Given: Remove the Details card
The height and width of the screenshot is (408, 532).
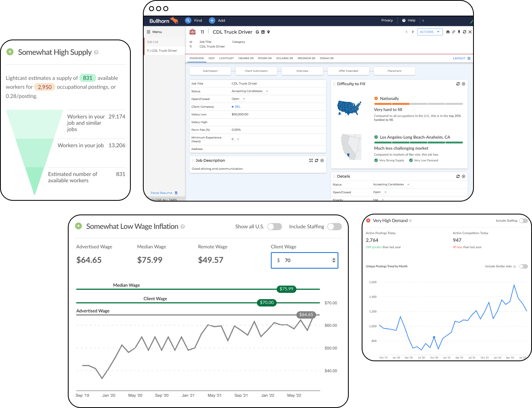Looking at the screenshot, I should coord(463,176).
